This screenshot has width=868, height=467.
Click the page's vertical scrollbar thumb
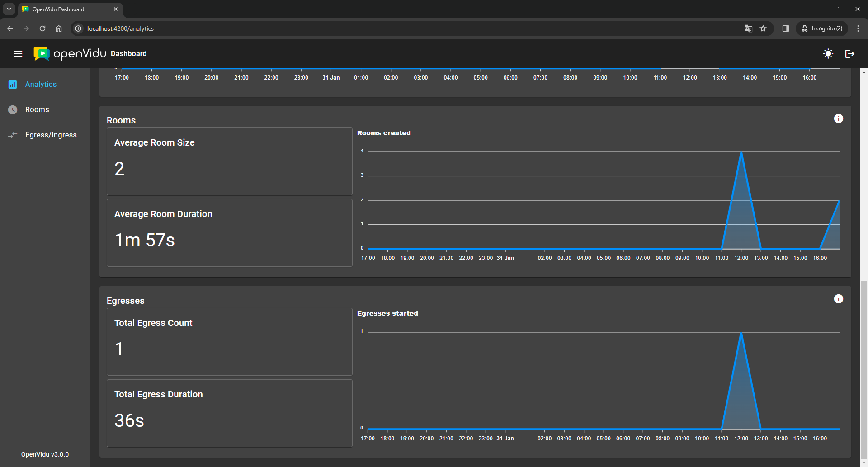point(864,371)
